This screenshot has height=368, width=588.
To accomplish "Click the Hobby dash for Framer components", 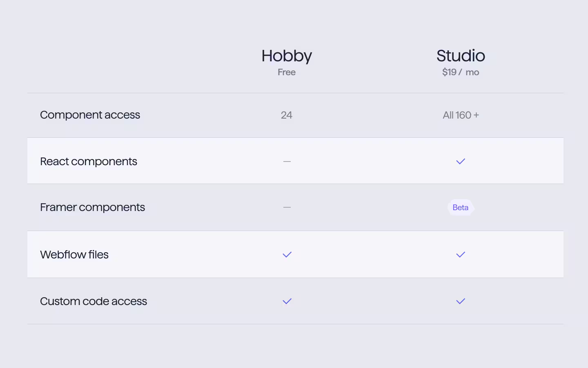I will tap(287, 207).
